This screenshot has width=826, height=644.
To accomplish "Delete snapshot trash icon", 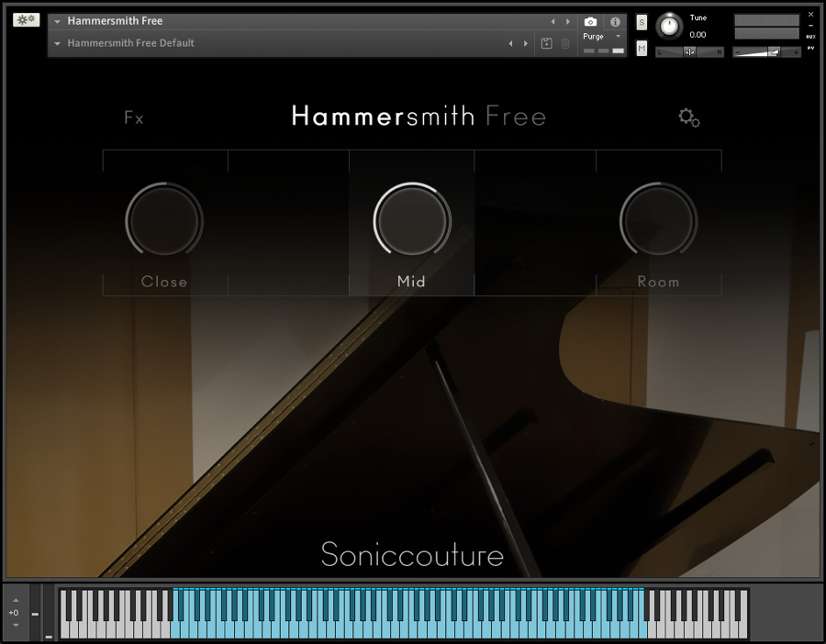I will click(x=565, y=44).
